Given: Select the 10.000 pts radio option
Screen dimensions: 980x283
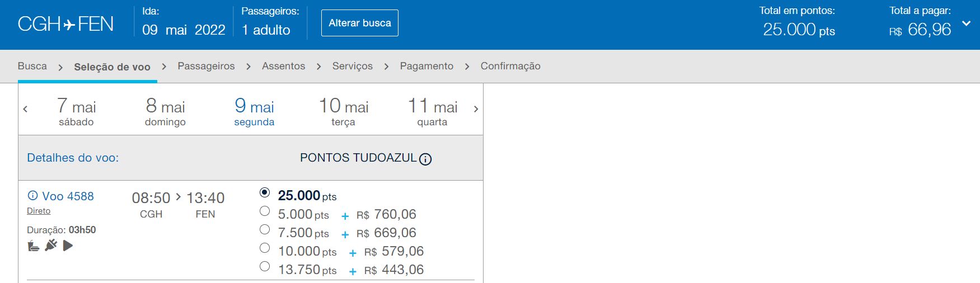Looking at the screenshot, I should (265, 248).
